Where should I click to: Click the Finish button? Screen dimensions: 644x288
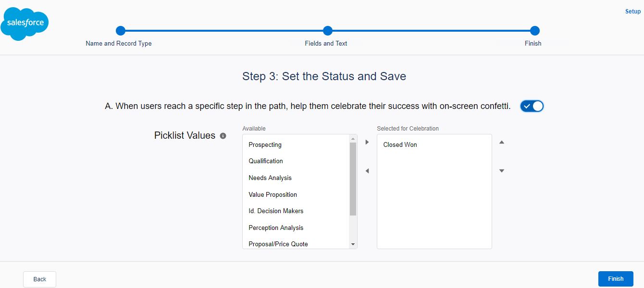[x=616, y=278]
